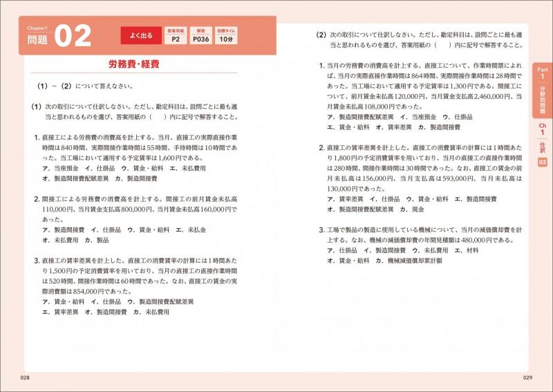This screenshot has height=392, width=553.
Task: Click the line 130,000円であった on right page
Action: [x=355, y=189]
